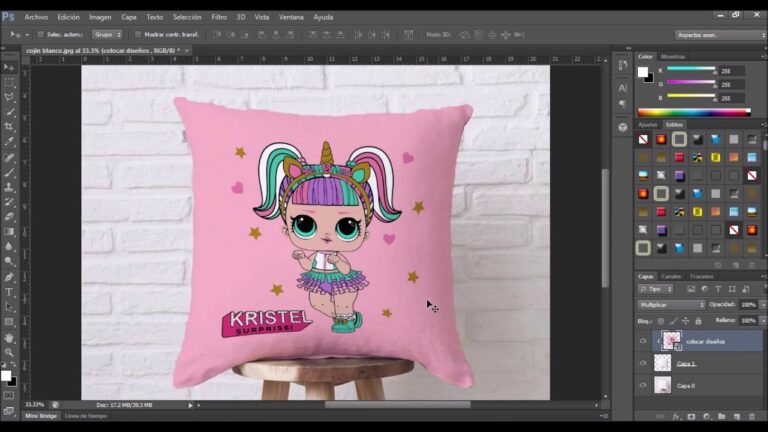Hide the Capa 0 layer
The image size is (768, 432).
643,385
